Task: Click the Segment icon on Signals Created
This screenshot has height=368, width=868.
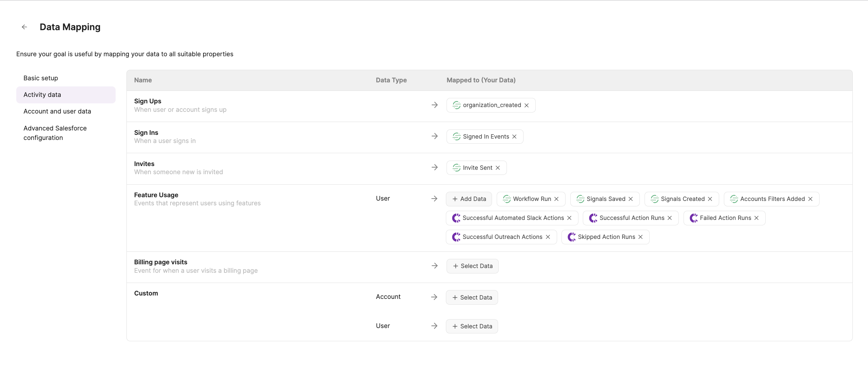Action: pyautogui.click(x=655, y=199)
